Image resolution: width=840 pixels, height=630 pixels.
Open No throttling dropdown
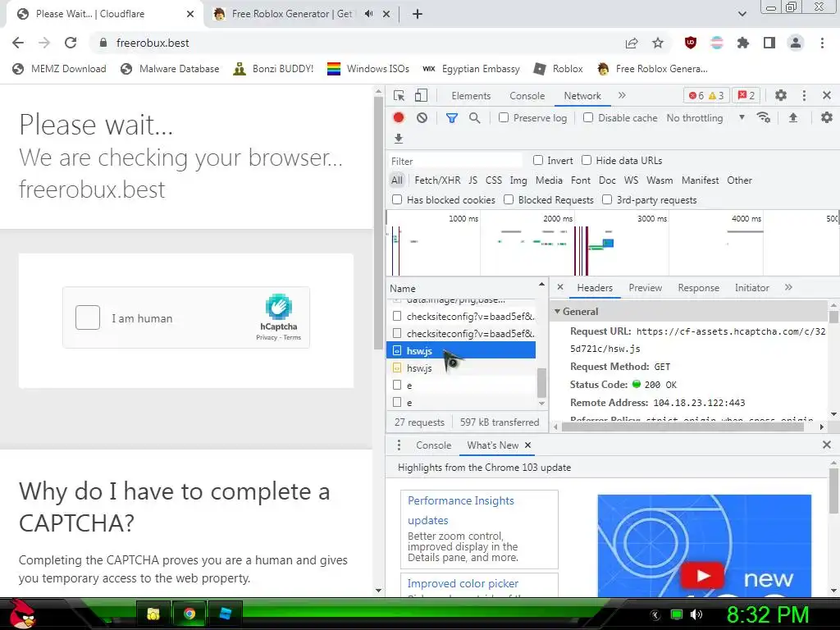click(705, 118)
